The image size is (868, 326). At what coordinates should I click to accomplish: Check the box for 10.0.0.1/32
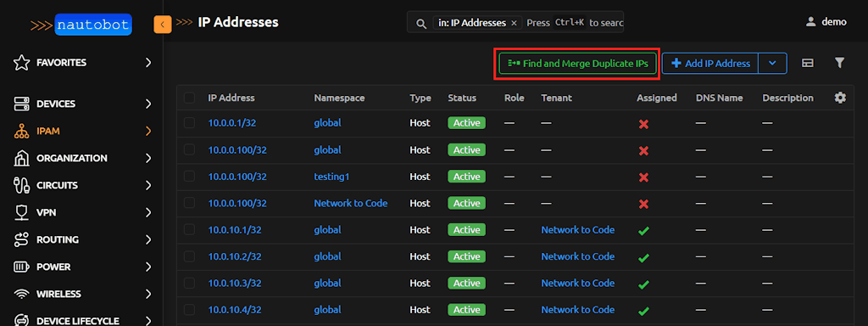pyautogui.click(x=189, y=122)
